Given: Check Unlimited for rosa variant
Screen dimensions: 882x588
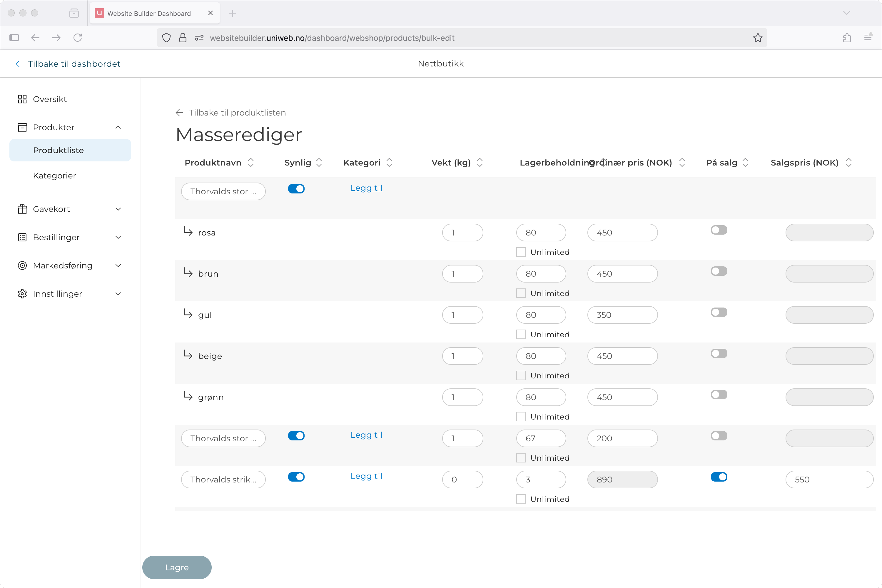Looking at the screenshot, I should pos(521,252).
